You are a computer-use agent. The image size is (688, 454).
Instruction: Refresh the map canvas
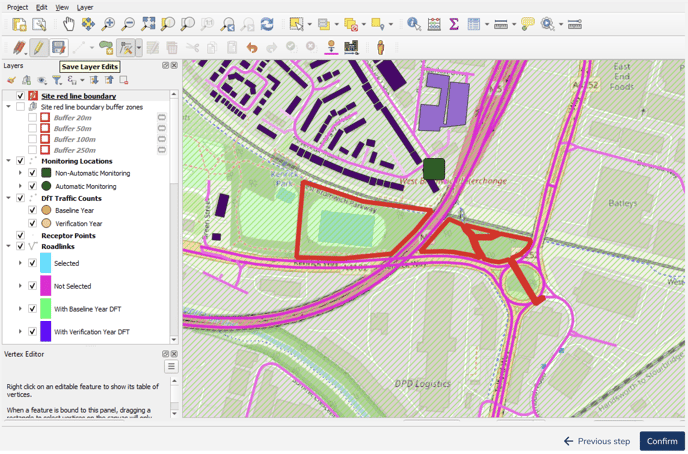pos(267,24)
